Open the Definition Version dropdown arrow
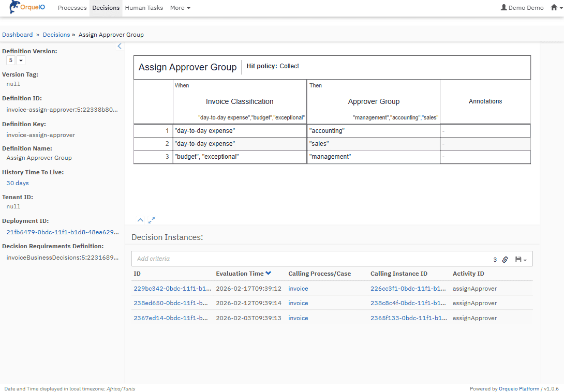564x392 pixels. pos(21,61)
